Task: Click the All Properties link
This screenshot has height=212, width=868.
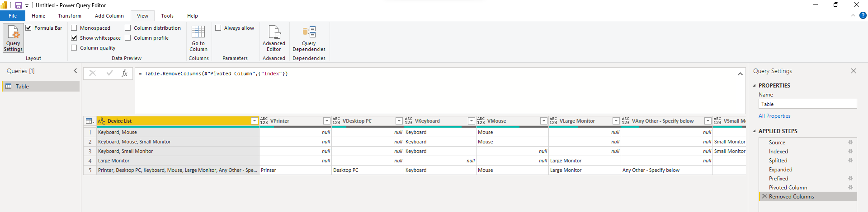Action: (x=774, y=116)
